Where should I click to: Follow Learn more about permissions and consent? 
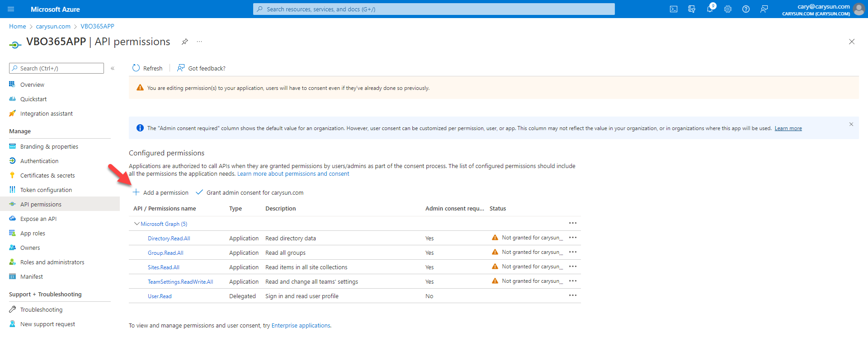(x=293, y=174)
